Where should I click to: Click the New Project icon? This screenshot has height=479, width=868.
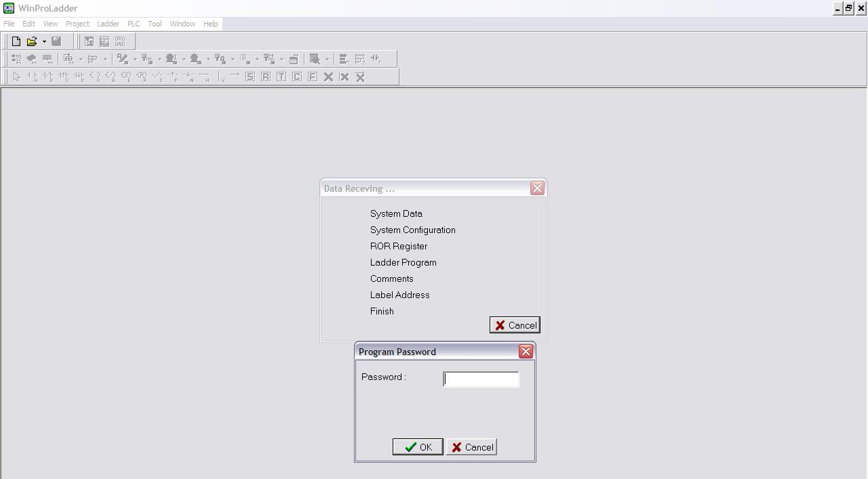[x=16, y=41]
